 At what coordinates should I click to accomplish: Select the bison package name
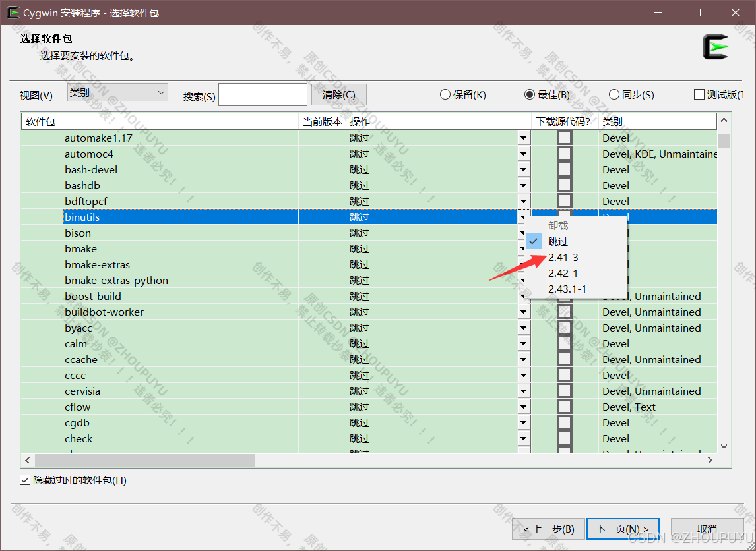(78, 233)
